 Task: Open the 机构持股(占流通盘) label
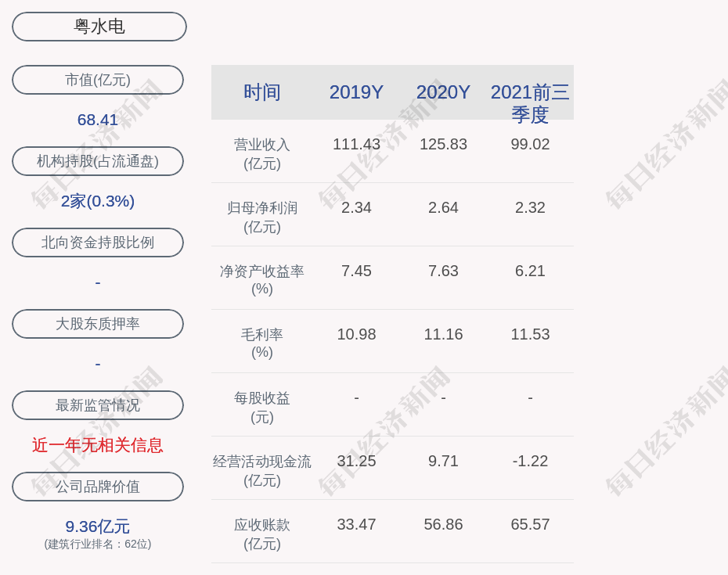(x=98, y=161)
